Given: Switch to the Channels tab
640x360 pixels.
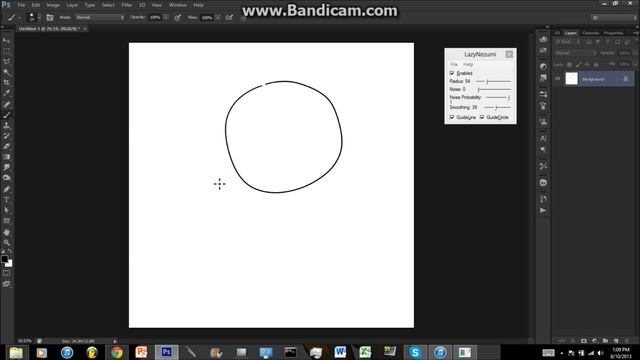Looking at the screenshot, I should 590,33.
